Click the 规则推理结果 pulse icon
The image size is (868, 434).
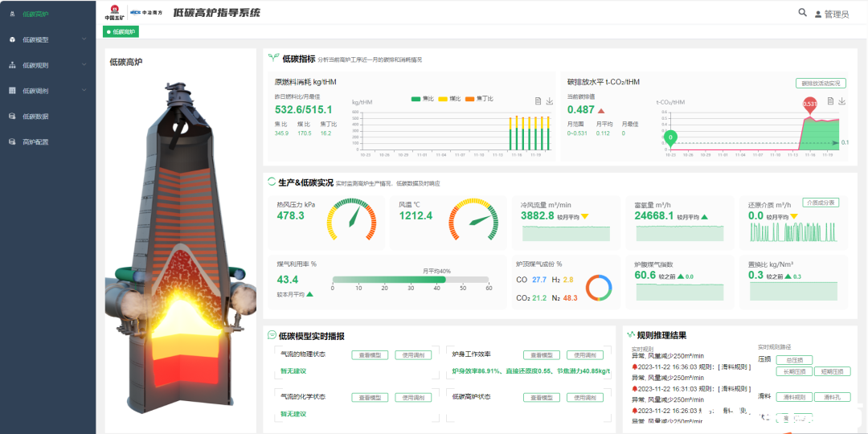point(631,334)
